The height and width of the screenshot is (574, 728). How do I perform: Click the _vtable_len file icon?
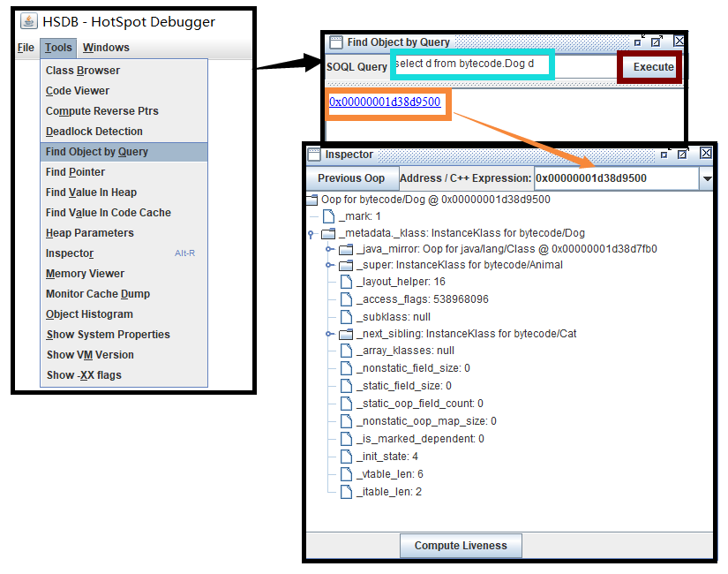(347, 474)
